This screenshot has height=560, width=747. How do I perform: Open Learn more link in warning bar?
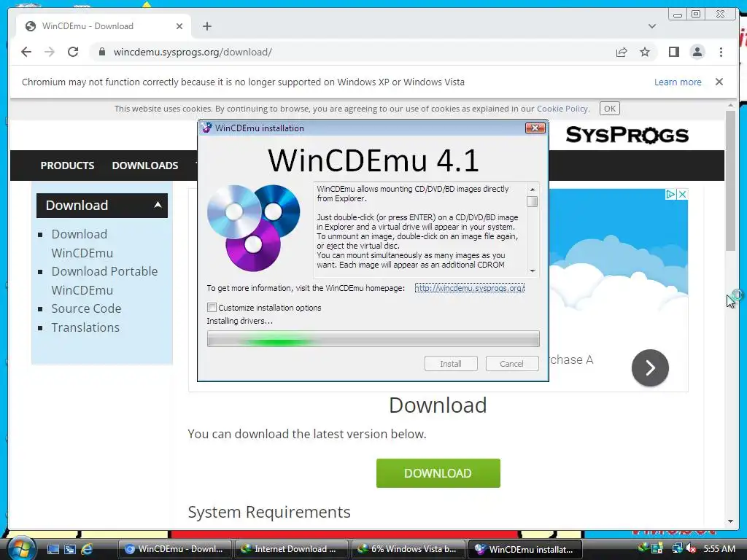tap(678, 82)
